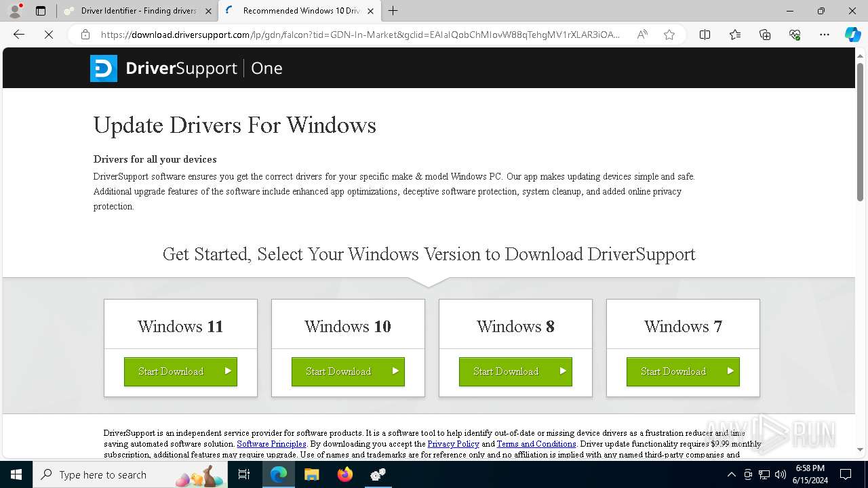The width and height of the screenshot is (868, 488).
Task: Start Download for Windows 10
Action: [x=348, y=371]
